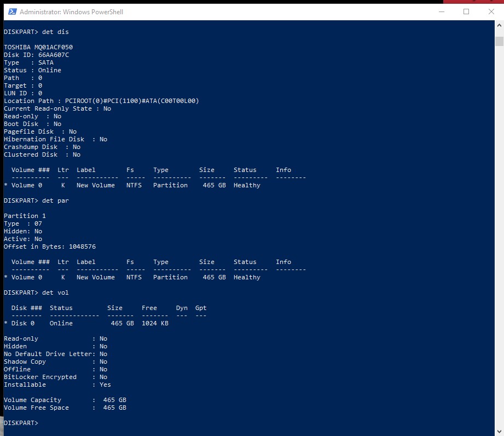Close the Windows PowerShell window
The height and width of the screenshot is (436, 504).
click(491, 12)
